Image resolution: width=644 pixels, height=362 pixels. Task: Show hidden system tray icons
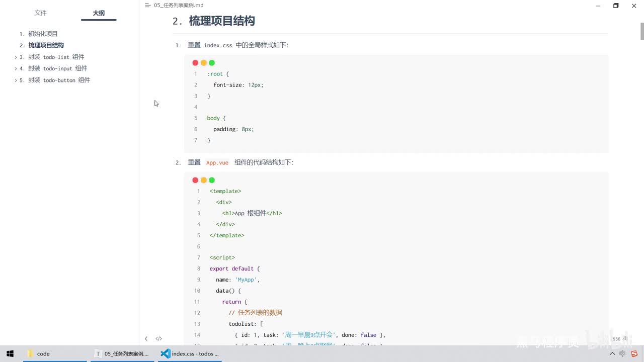click(612, 354)
